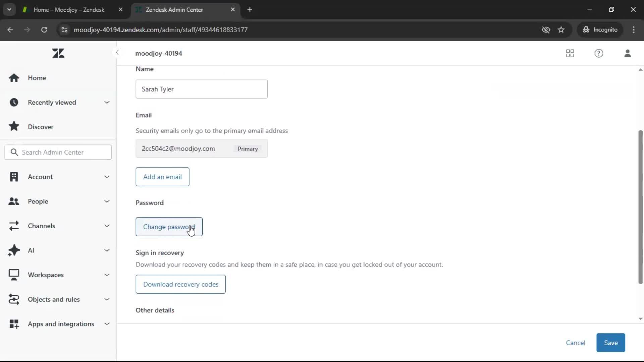Image resolution: width=644 pixels, height=362 pixels.
Task: Click the moodjoy-40194 header text
Action: click(x=159, y=53)
